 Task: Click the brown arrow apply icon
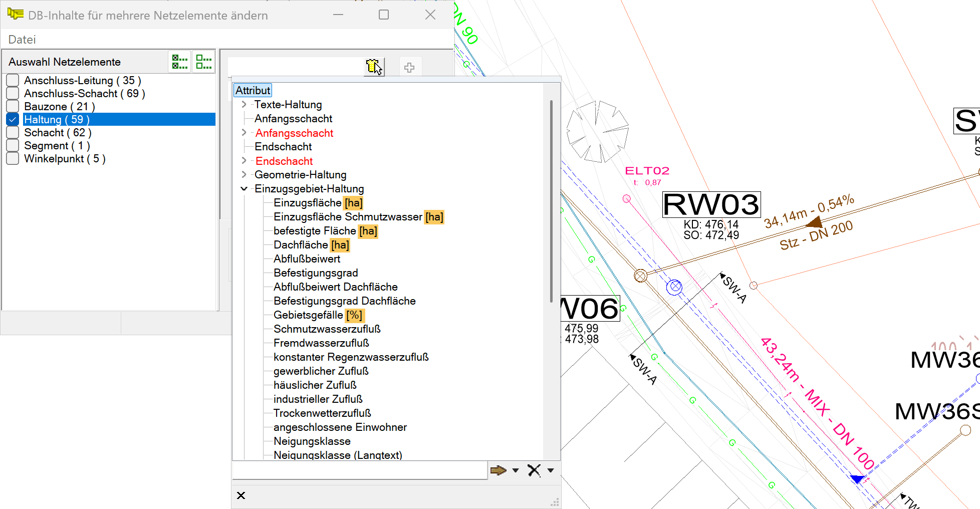[x=498, y=470]
